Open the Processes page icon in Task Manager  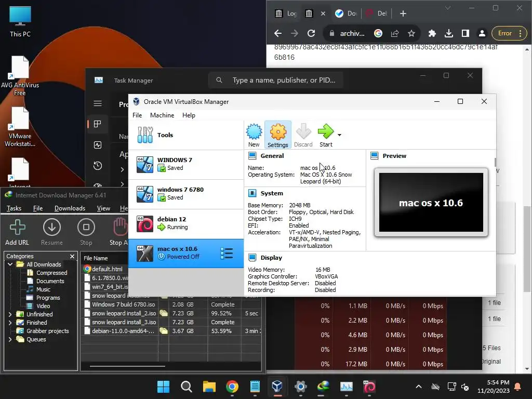click(98, 124)
